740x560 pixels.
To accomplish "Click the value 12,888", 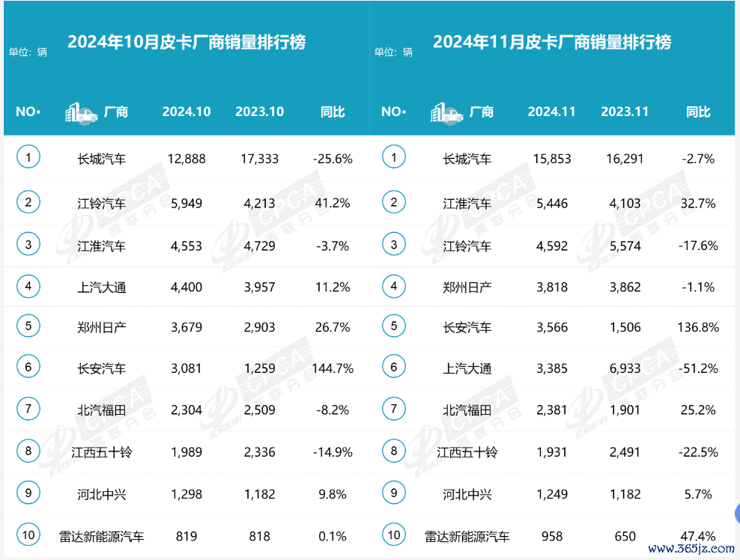I will [186, 159].
